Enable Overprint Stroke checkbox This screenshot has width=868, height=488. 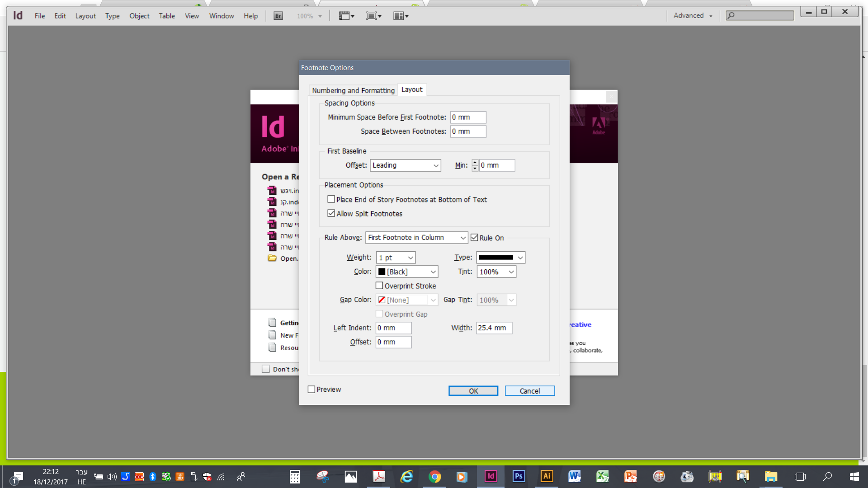coord(379,286)
